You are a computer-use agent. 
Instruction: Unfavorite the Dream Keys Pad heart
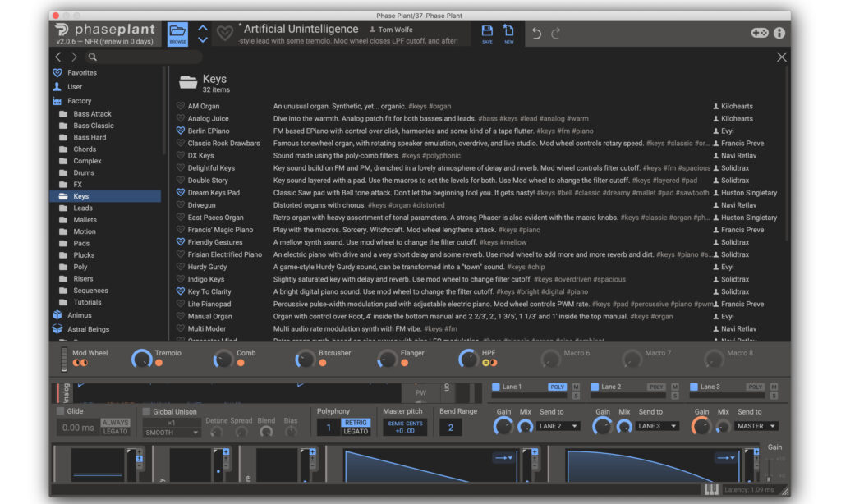click(180, 192)
